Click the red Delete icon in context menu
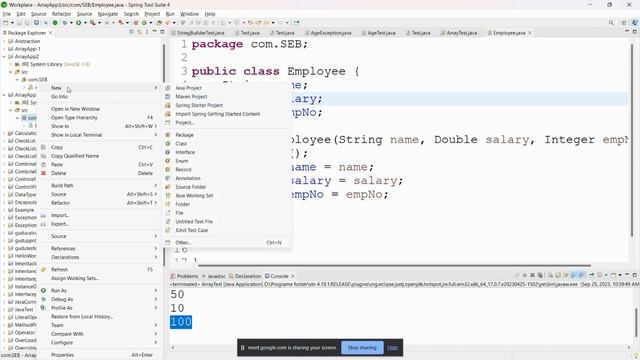Image resolution: width=640 pixels, height=360 pixels. click(43, 173)
